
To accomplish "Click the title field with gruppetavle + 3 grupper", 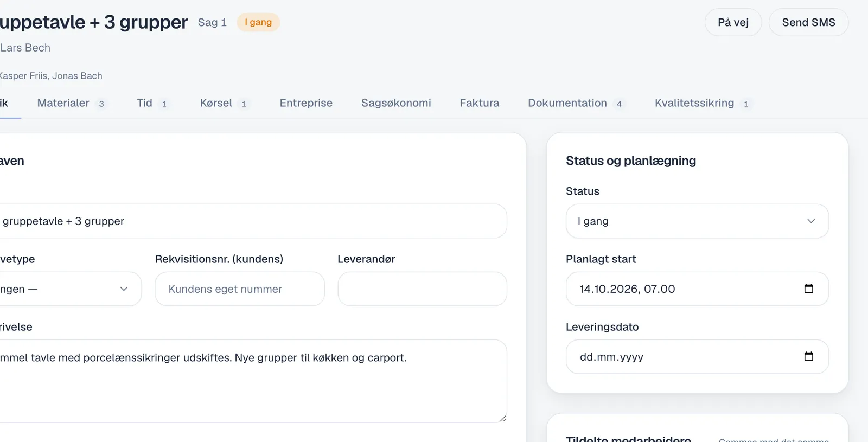I will [x=252, y=221].
